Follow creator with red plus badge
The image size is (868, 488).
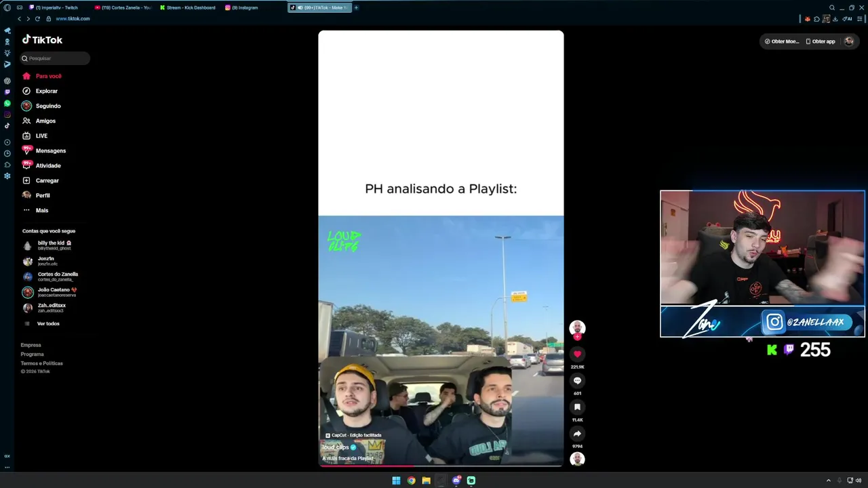click(577, 337)
